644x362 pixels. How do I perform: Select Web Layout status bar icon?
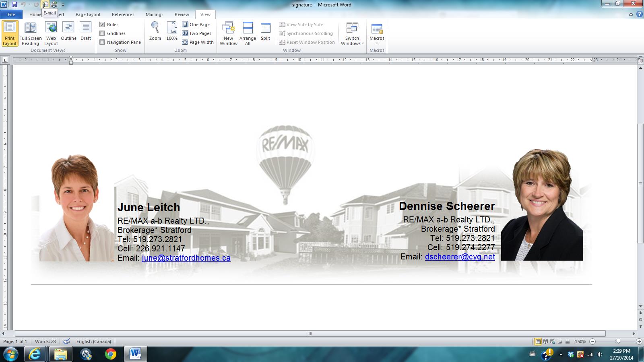click(x=553, y=341)
